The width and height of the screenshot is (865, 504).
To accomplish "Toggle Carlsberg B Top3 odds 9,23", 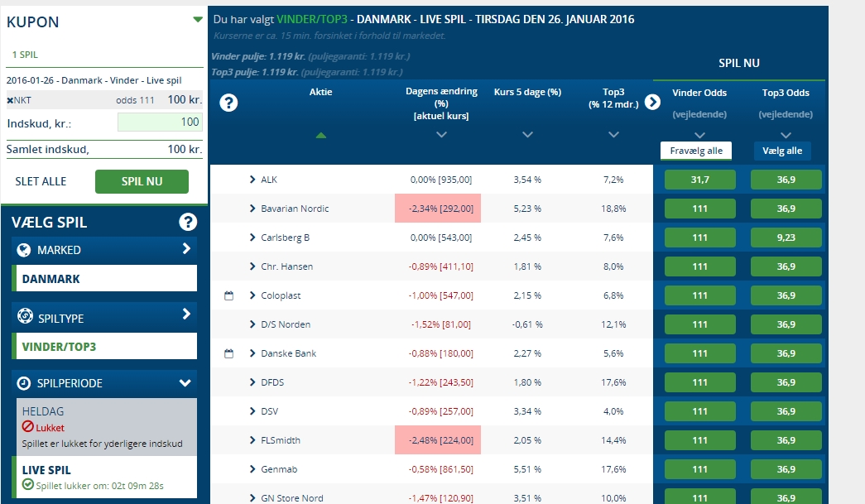I will pyautogui.click(x=786, y=238).
